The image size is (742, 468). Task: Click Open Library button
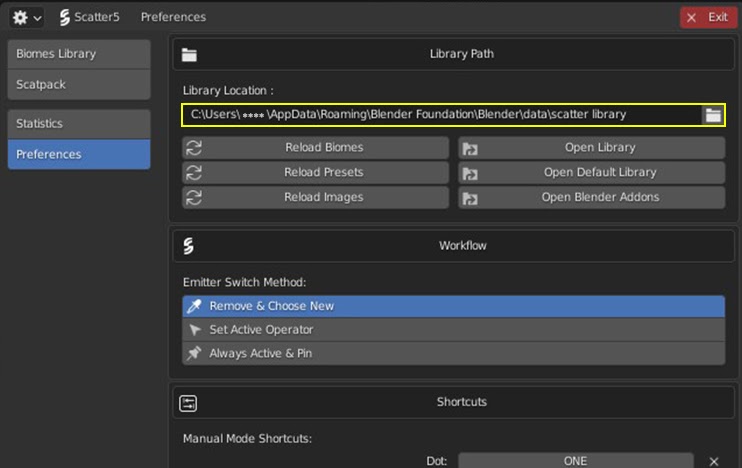pyautogui.click(x=592, y=148)
